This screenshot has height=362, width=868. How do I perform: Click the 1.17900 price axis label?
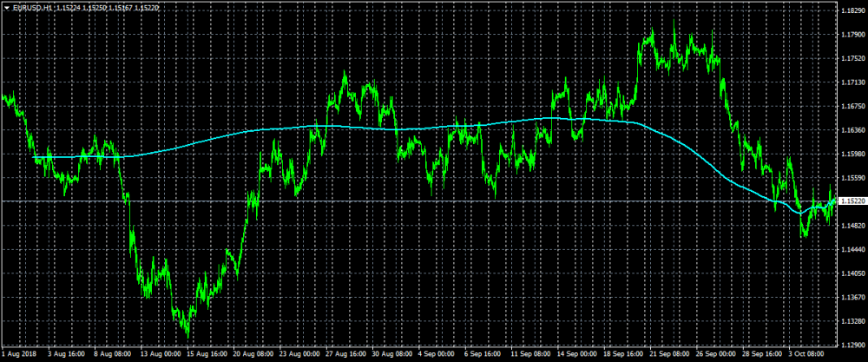click(852, 35)
